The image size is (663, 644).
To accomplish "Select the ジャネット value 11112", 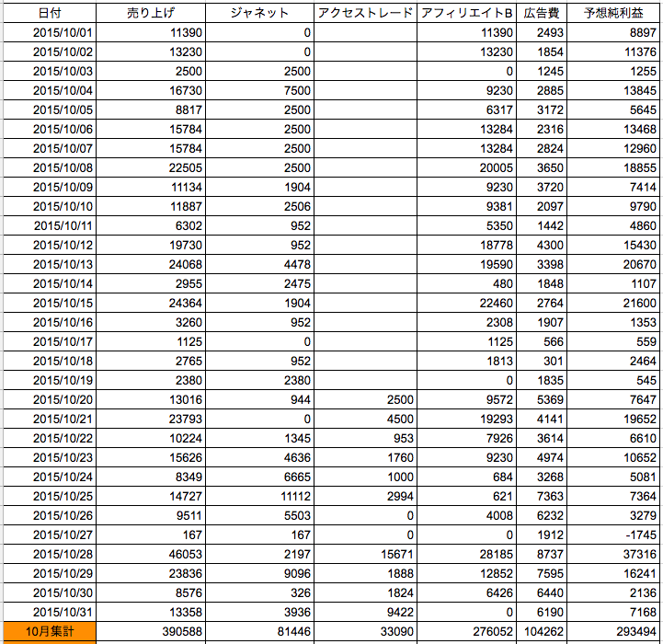I will (259, 496).
